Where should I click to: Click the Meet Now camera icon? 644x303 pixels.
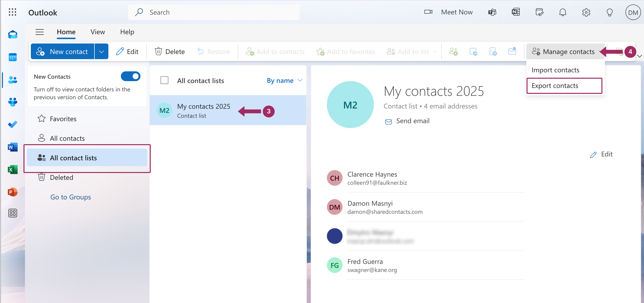point(428,12)
